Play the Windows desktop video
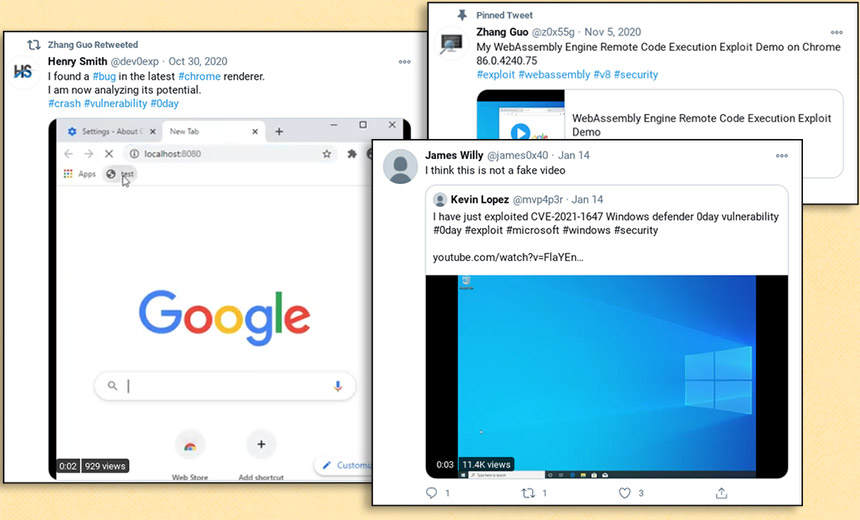Viewport: 860px width, 520px height. [607, 376]
